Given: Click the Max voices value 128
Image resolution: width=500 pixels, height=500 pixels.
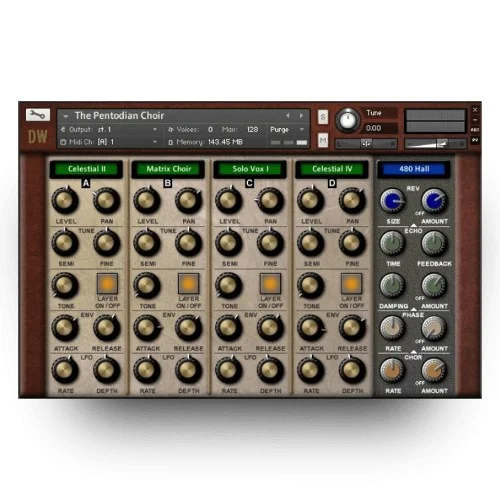Looking at the screenshot, I should pos(253,129).
